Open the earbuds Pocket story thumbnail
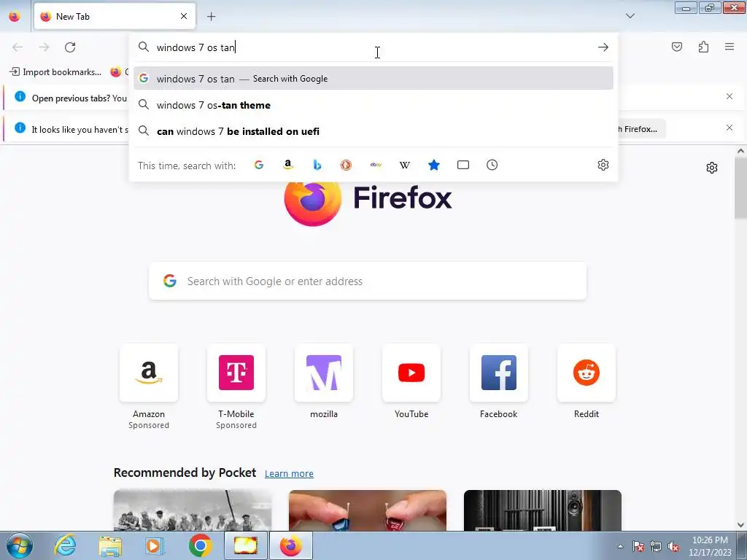Viewport: 747px width, 560px height. (368, 510)
